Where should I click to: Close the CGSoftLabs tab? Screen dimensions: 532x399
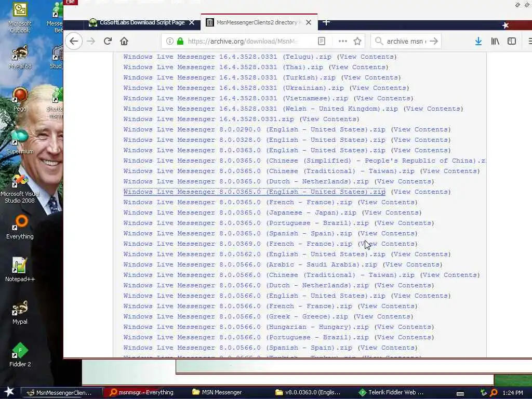click(192, 22)
